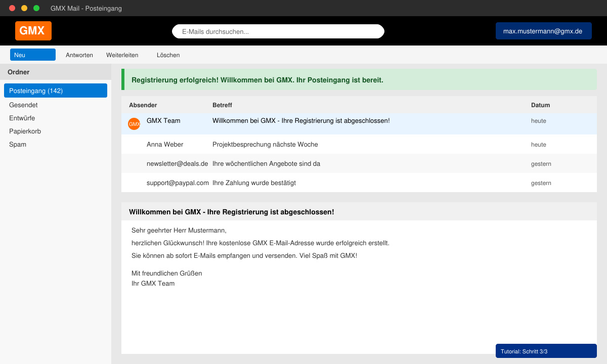The height and width of the screenshot is (364, 607).
Task: Open Ihre Zahlung wurde bestätigt email
Action: pyautogui.click(x=254, y=183)
